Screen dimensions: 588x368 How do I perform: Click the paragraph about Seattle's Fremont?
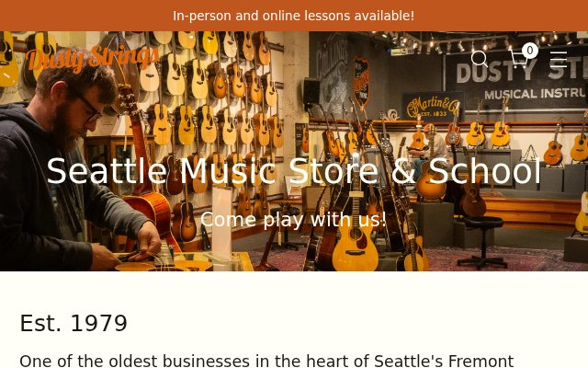[x=266, y=361]
